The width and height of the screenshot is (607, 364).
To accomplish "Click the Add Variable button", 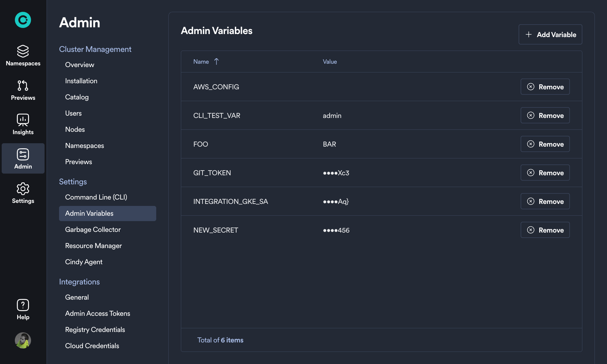I will pyautogui.click(x=550, y=34).
